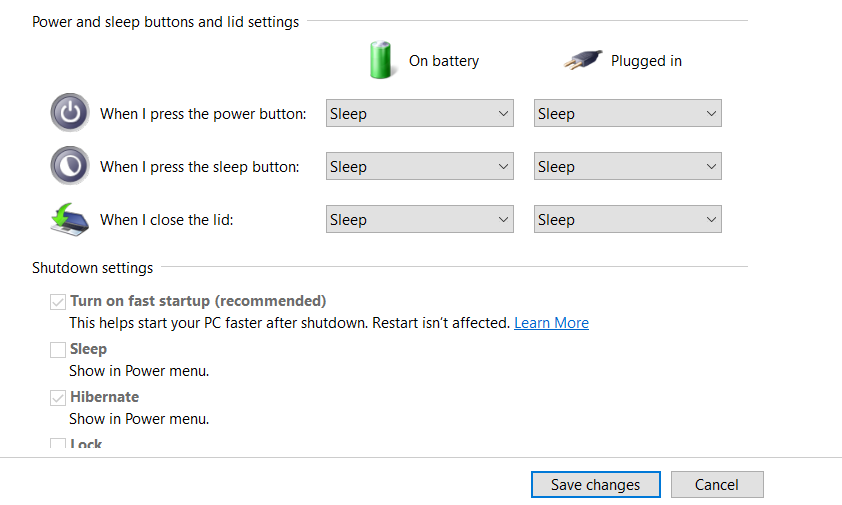The height and width of the screenshot is (505, 842).
Task: Open sleep button On battery dropdown
Action: pyautogui.click(x=419, y=167)
